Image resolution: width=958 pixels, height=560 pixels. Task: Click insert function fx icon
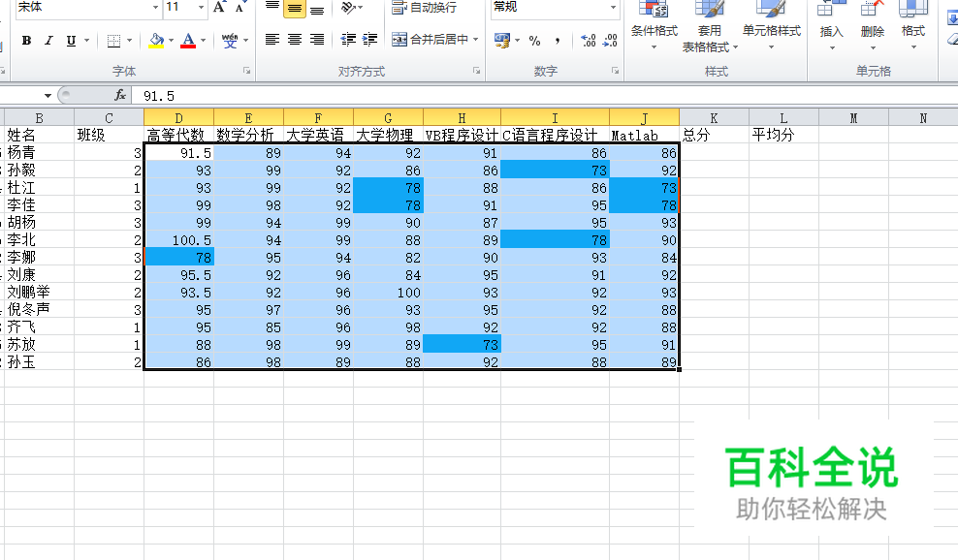click(120, 95)
